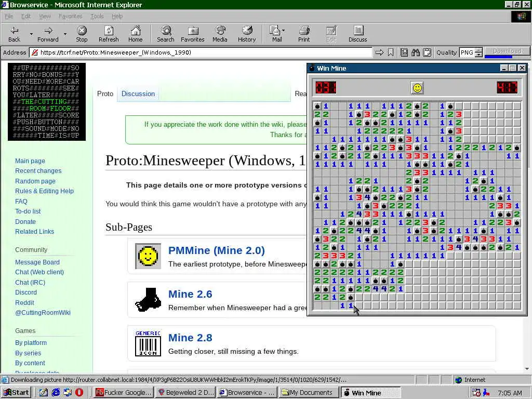532x399 pixels.
Task: Open the File menu
Action: [8, 16]
